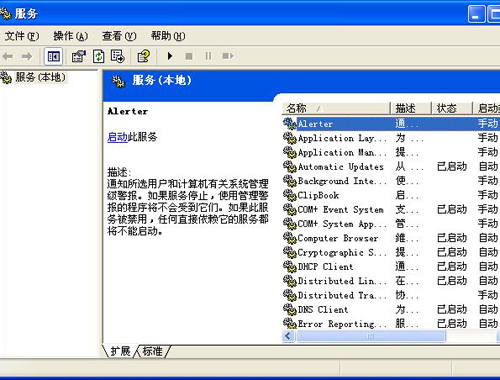
Task: Open the Properties toolbar icon
Action: 79,56
